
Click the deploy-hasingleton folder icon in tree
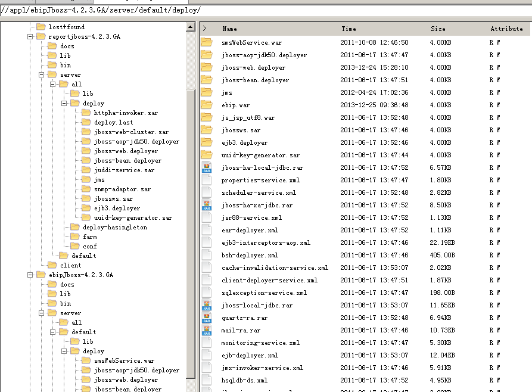point(75,227)
